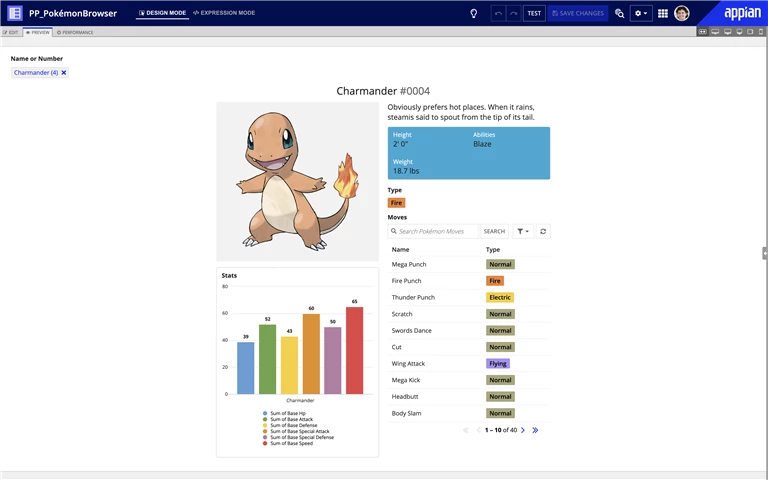Click the blue Base Hp bar
768x480 pixels.
(x=245, y=368)
